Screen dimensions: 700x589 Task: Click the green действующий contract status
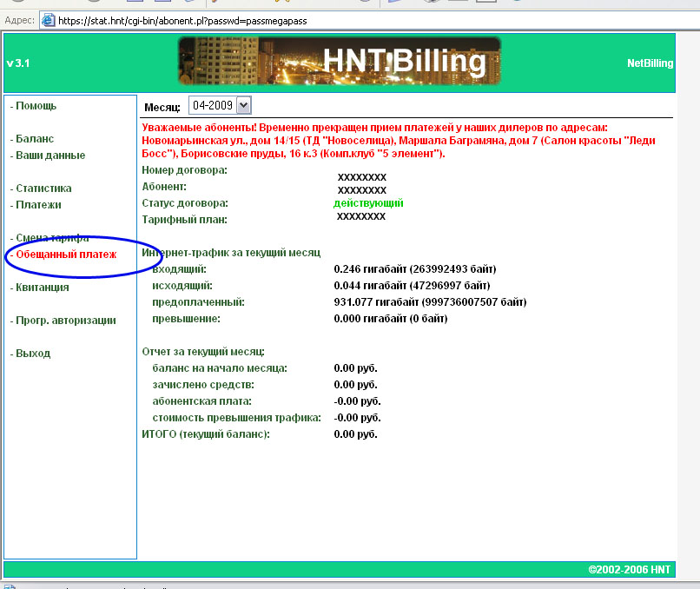click(x=368, y=203)
